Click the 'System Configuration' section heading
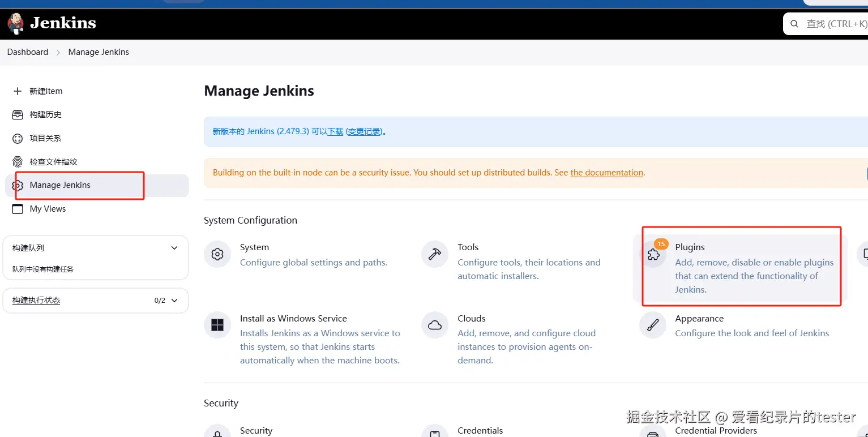The width and height of the screenshot is (868, 437). [250, 220]
